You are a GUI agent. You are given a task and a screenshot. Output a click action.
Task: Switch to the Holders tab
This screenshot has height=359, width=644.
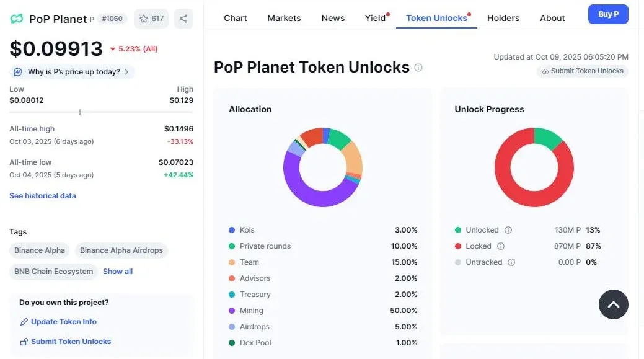(503, 18)
